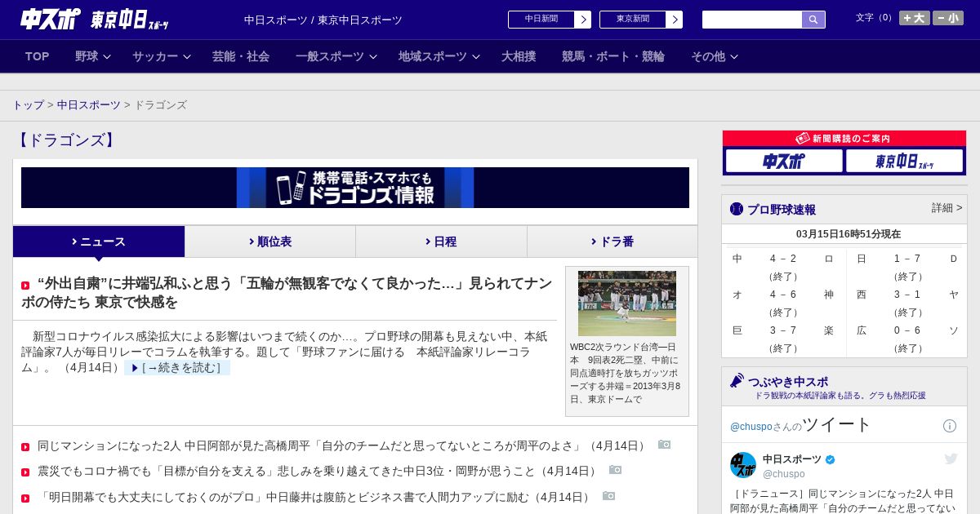Click the ドラニュース tweet text
Image resolution: width=980 pixels, height=514 pixels.
844,501
